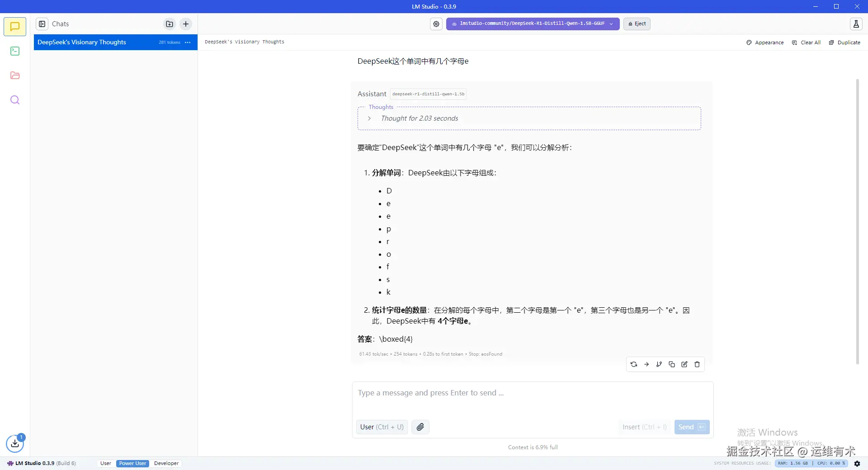
Task: Eject the loaded DeepSeek model
Action: tap(637, 23)
